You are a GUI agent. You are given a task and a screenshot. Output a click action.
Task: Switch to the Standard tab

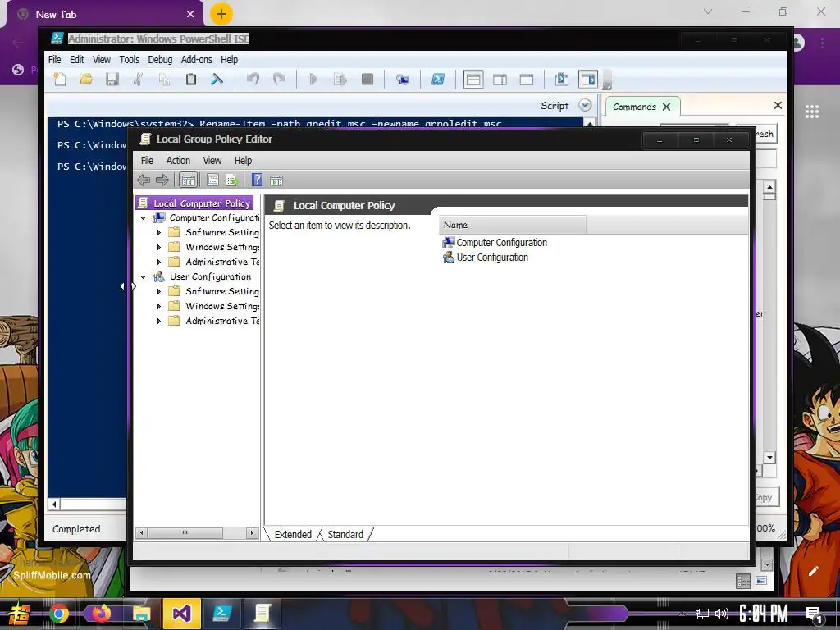click(345, 534)
